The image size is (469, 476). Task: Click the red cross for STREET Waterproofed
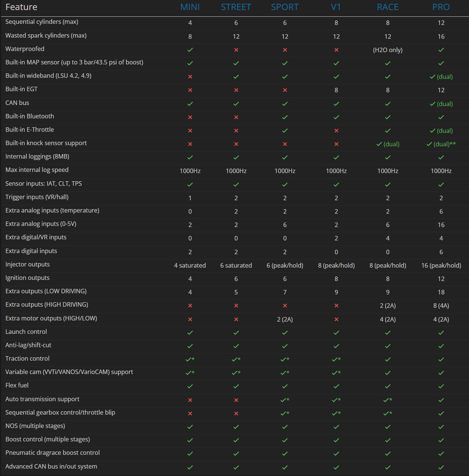click(236, 50)
